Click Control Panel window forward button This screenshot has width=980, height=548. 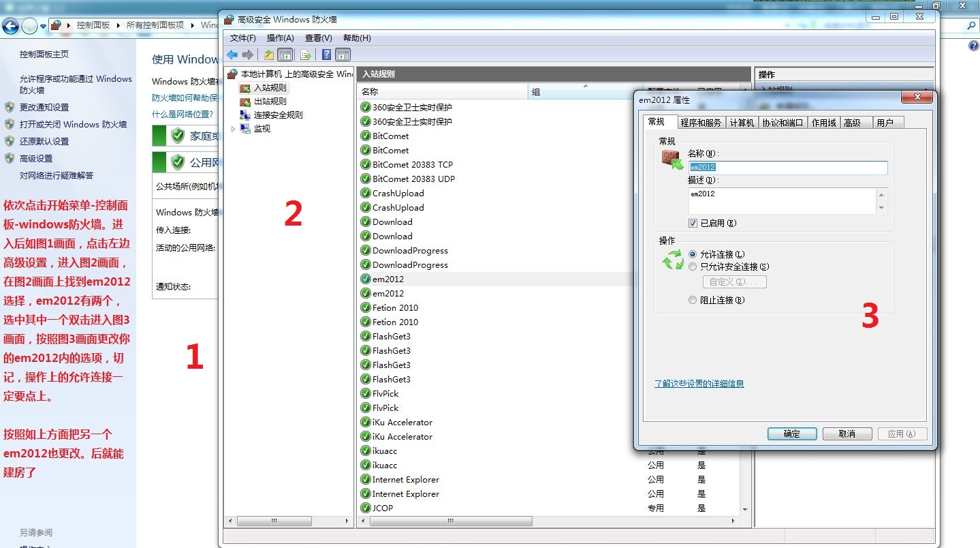tap(29, 27)
